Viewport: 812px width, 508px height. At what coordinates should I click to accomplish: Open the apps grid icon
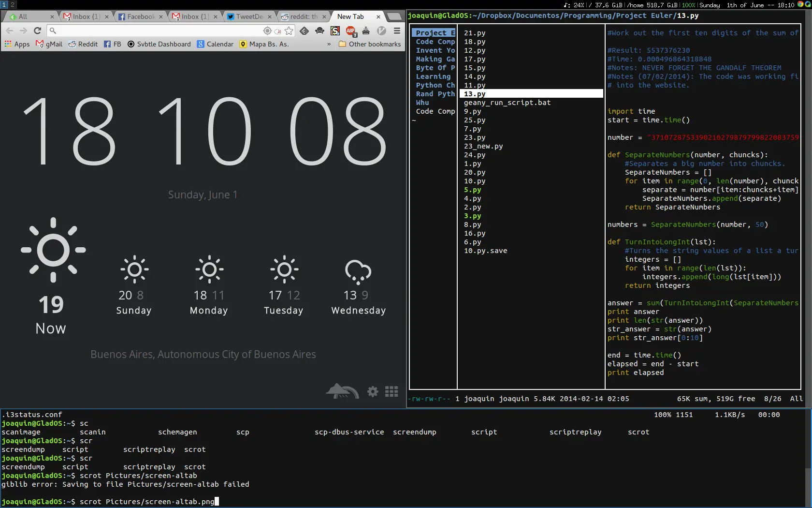point(391,391)
